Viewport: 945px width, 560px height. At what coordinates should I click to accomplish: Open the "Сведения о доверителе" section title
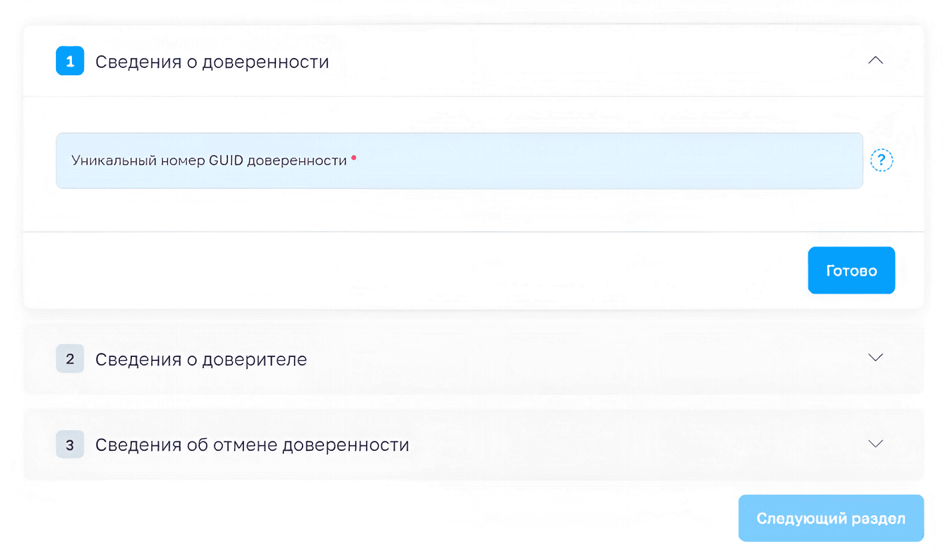click(x=201, y=360)
